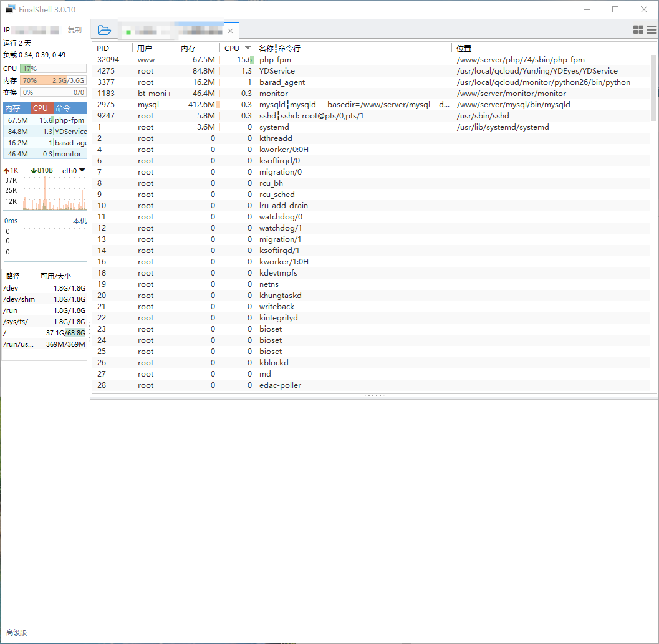The width and height of the screenshot is (659, 644).
Task: Click the 高级版 link at bottom left
Action: coord(17,633)
